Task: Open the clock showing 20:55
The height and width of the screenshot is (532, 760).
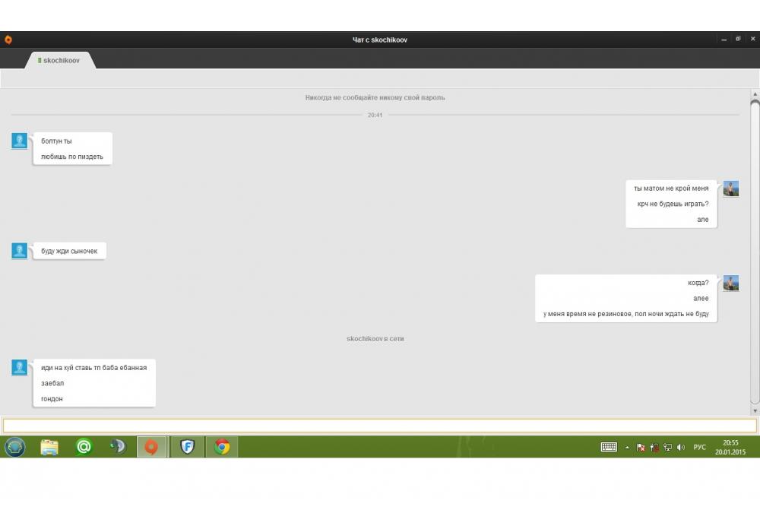Action: pyautogui.click(x=730, y=447)
